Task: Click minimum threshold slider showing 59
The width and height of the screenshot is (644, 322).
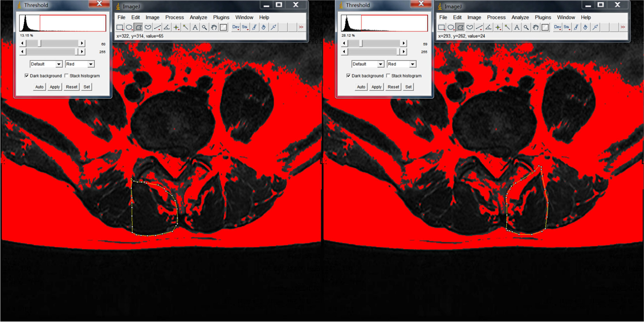Action: coord(374,43)
